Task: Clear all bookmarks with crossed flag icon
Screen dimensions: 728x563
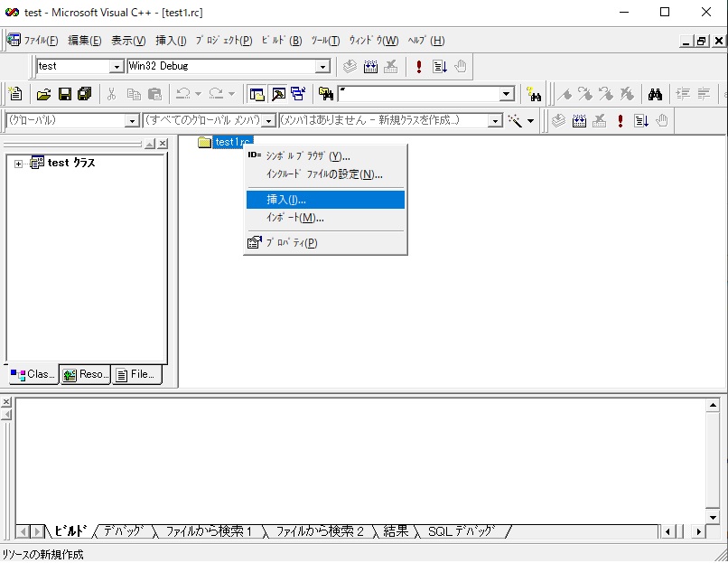Action: 627,94
